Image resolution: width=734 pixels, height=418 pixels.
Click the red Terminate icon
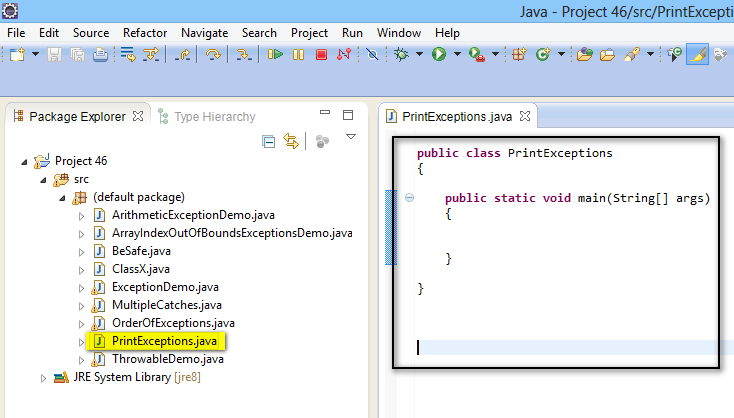click(x=321, y=54)
